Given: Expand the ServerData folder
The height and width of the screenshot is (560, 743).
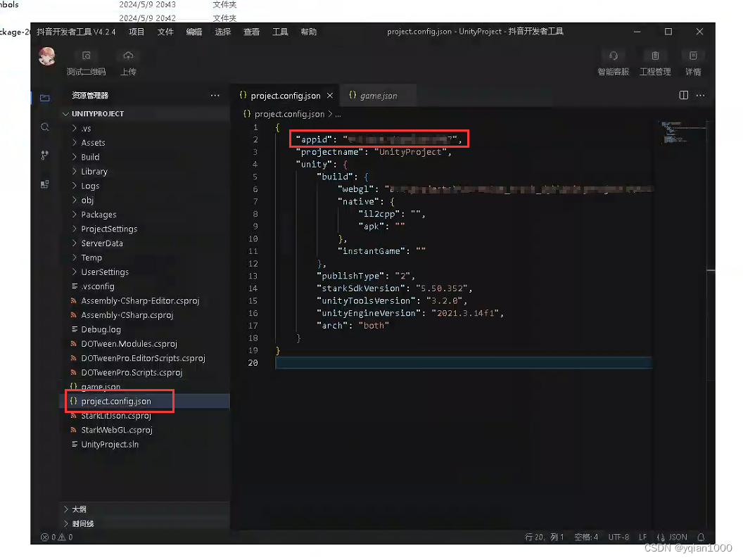Looking at the screenshot, I should coord(144,243).
